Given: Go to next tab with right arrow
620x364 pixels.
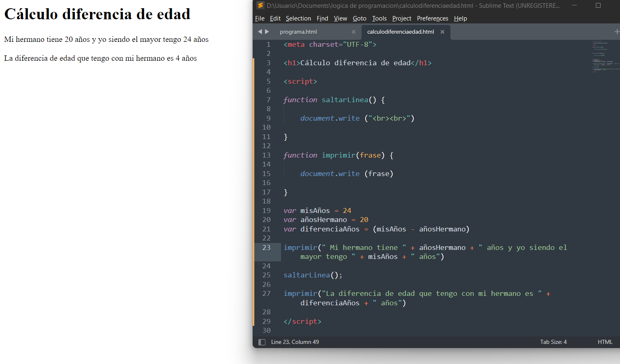Looking at the screenshot, I should [267, 32].
